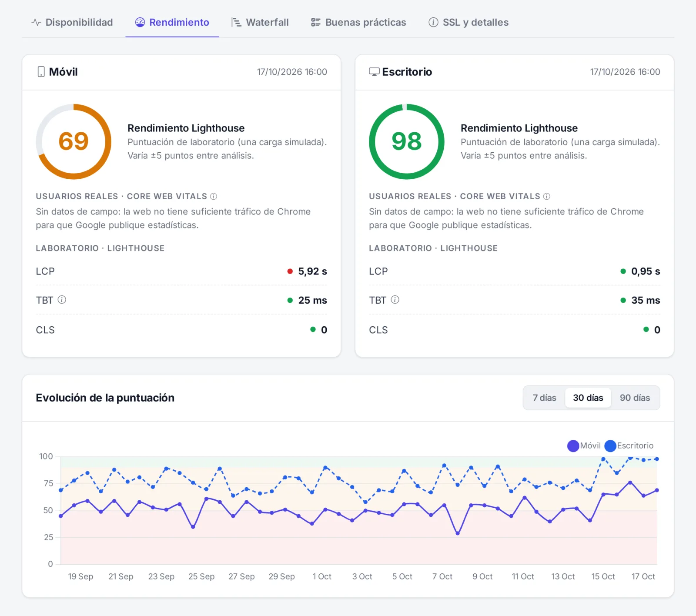Open Core Web Vitals info in Escritorio card

547,196
